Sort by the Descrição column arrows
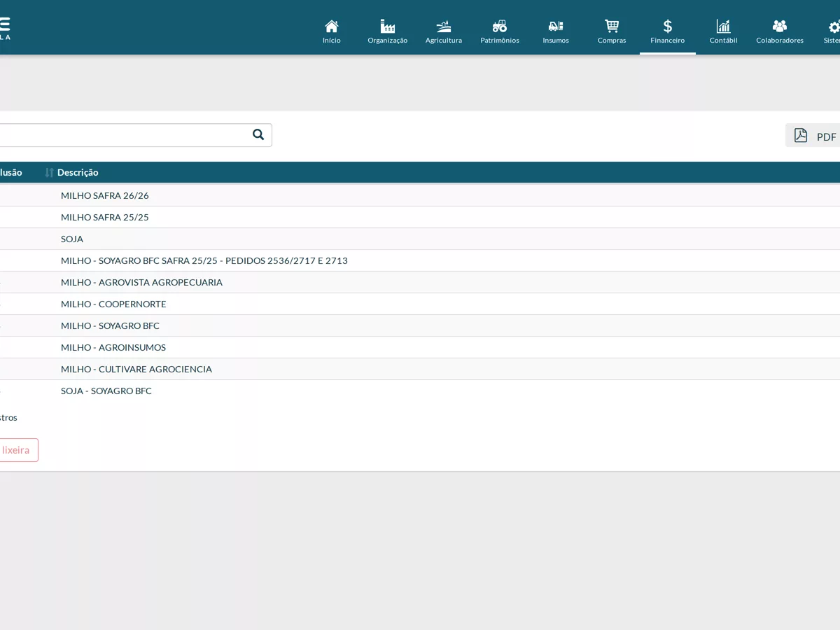Screen dimensions: 840x630 [x=50, y=172]
